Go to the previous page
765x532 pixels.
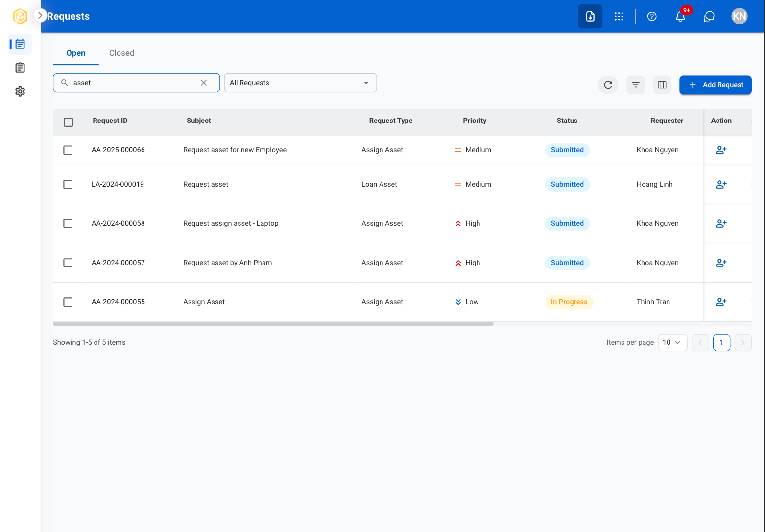[x=700, y=342]
